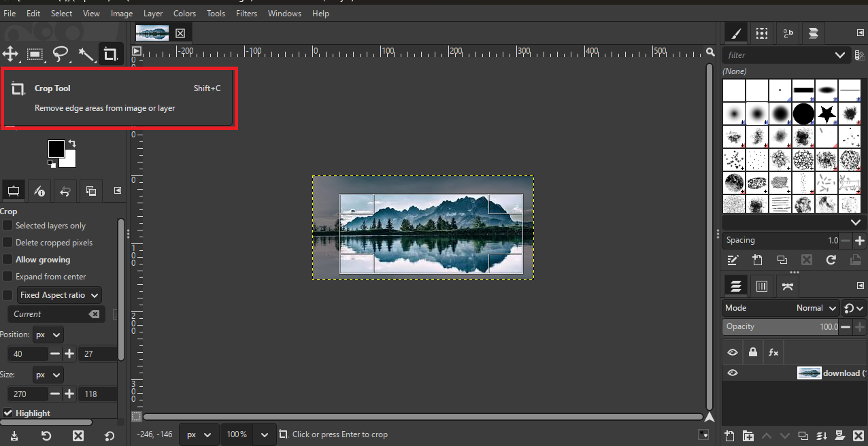Image resolution: width=868 pixels, height=446 pixels.
Task: Restore tool preset icon
Action: [x=46, y=436]
